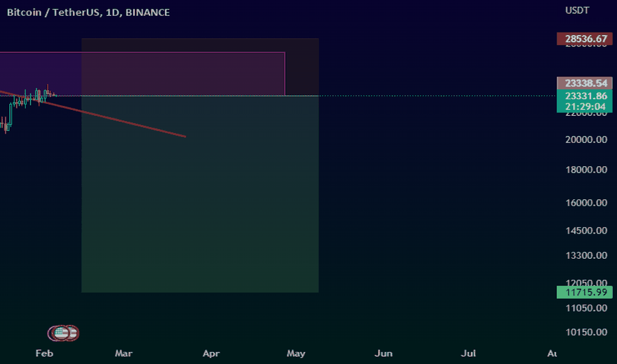Screen dimensions: 617x364
Task: Click the Feb label on time axis
Action: pyautogui.click(x=44, y=353)
